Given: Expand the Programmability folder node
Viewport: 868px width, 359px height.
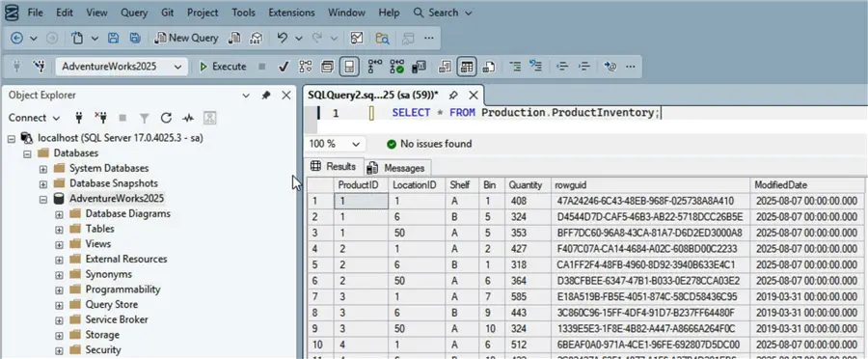Looking at the screenshot, I should pyautogui.click(x=59, y=290).
